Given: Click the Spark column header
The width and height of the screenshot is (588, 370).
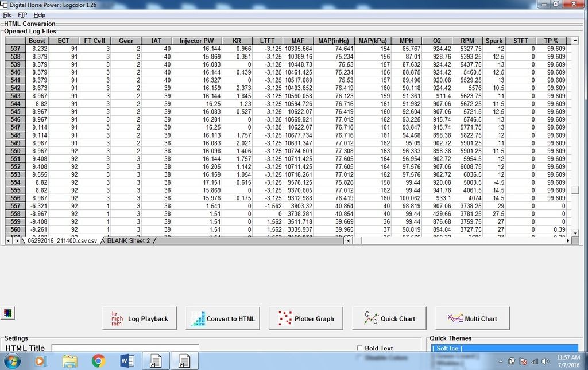Looking at the screenshot, I should (x=494, y=41).
